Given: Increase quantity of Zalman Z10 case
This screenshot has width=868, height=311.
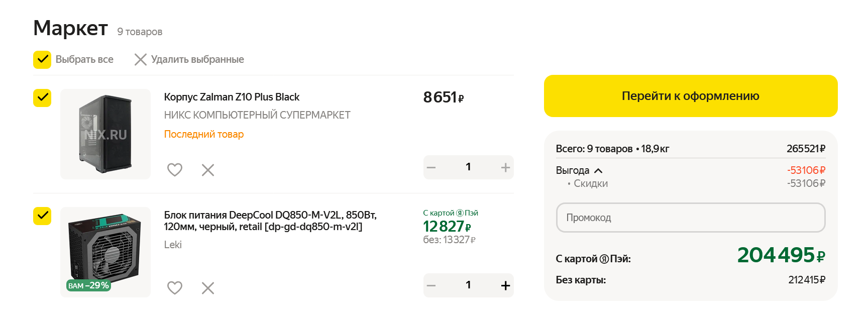Looking at the screenshot, I should click(x=505, y=168).
